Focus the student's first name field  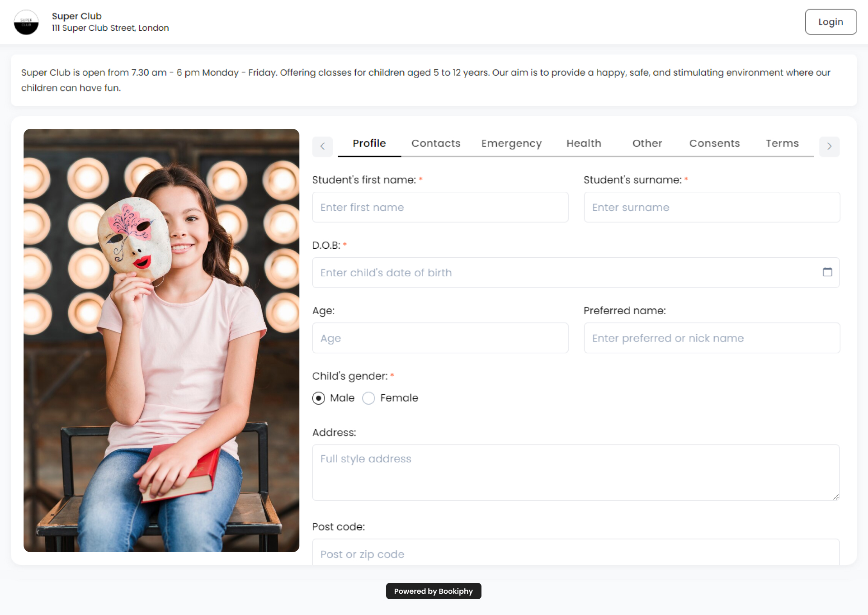[440, 207]
